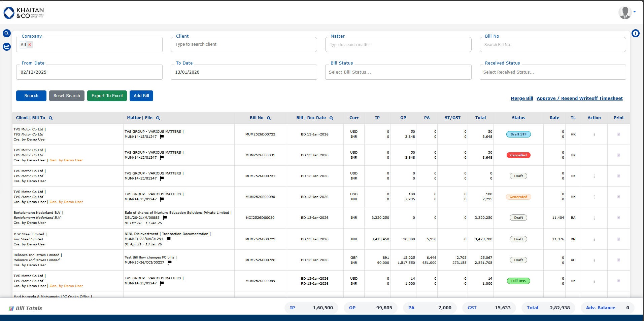Click the blue Search button
Image resolution: width=644 pixels, height=321 pixels.
coord(31,96)
